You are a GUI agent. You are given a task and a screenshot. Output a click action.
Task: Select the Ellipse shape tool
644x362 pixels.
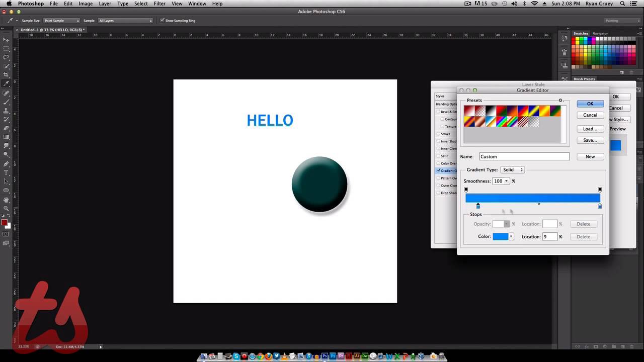(6, 191)
